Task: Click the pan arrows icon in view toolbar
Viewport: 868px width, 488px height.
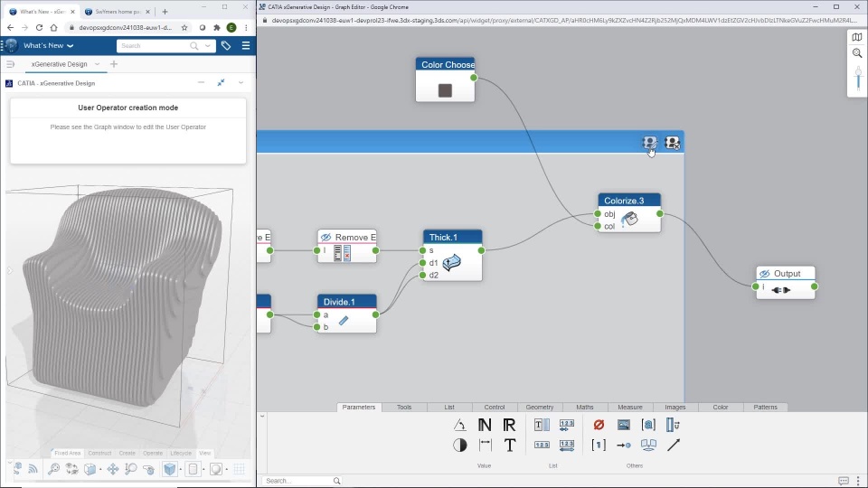Action: 113,469
